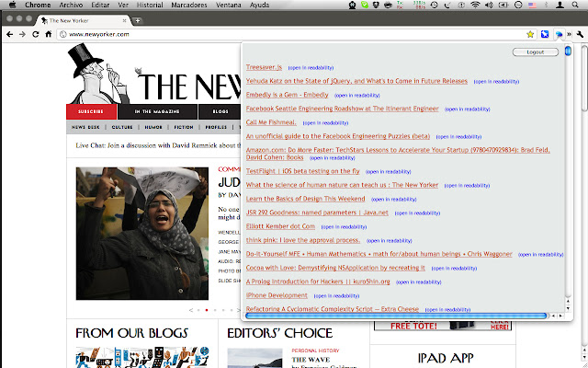Open 'Elliott Kember dot Com' link
This screenshot has width=588, height=368.
(280, 226)
